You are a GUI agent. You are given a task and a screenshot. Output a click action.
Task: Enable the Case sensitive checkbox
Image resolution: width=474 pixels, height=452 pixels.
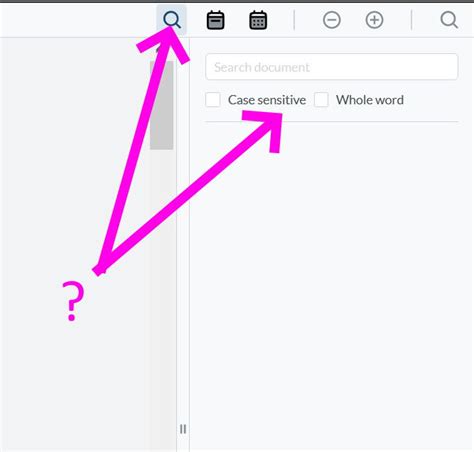point(213,100)
